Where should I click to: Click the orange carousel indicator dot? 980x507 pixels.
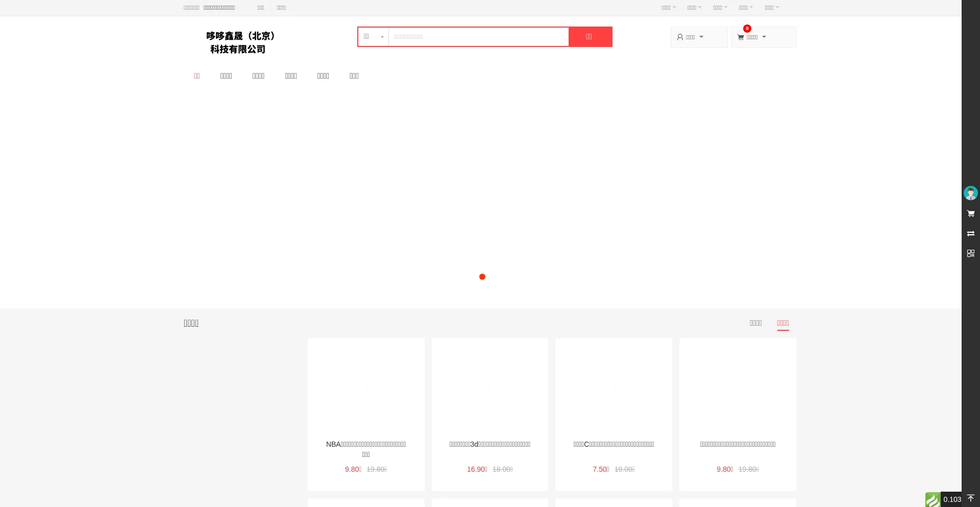tap(482, 277)
